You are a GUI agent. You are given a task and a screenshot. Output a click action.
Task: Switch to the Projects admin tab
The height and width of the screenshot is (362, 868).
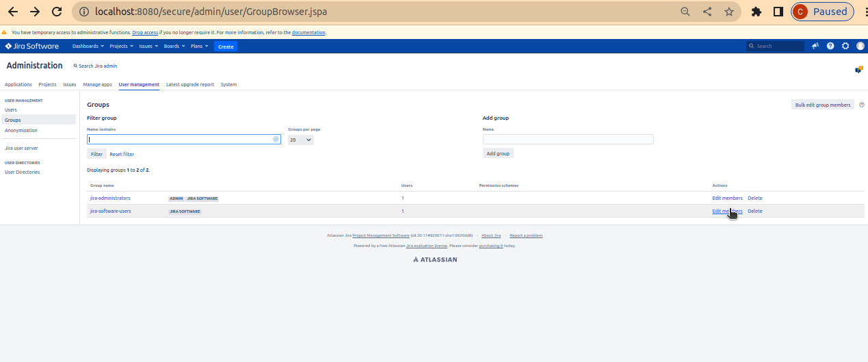[x=47, y=85]
